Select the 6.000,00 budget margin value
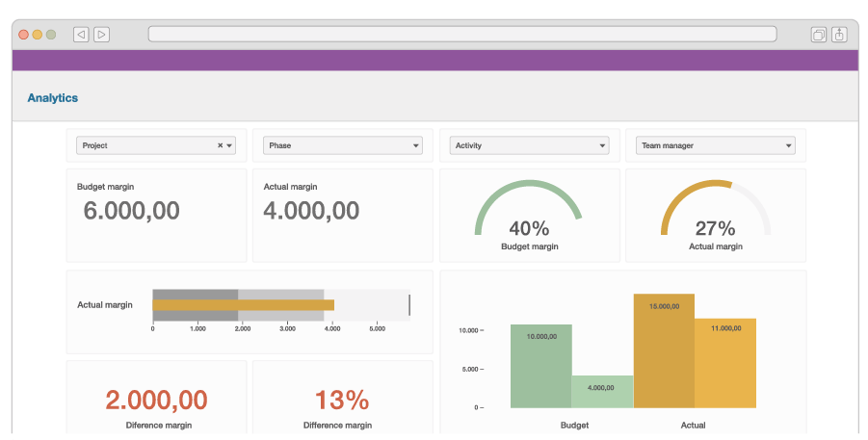868x440 pixels. click(x=132, y=210)
